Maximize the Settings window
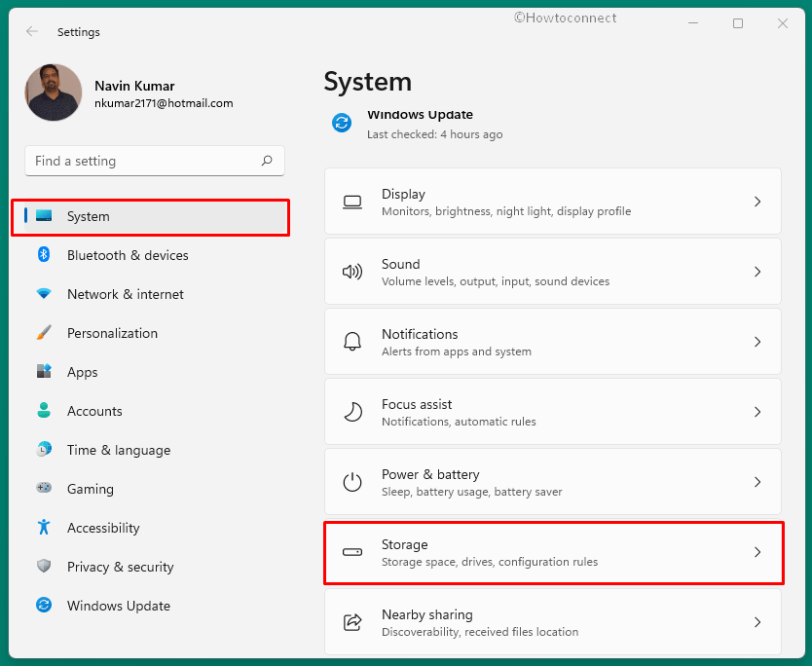The height and width of the screenshot is (666, 812). point(738,23)
